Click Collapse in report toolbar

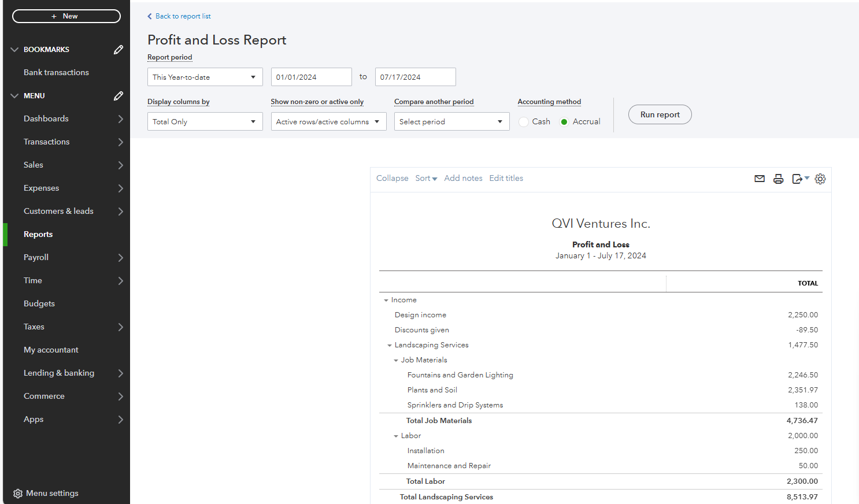click(x=392, y=178)
